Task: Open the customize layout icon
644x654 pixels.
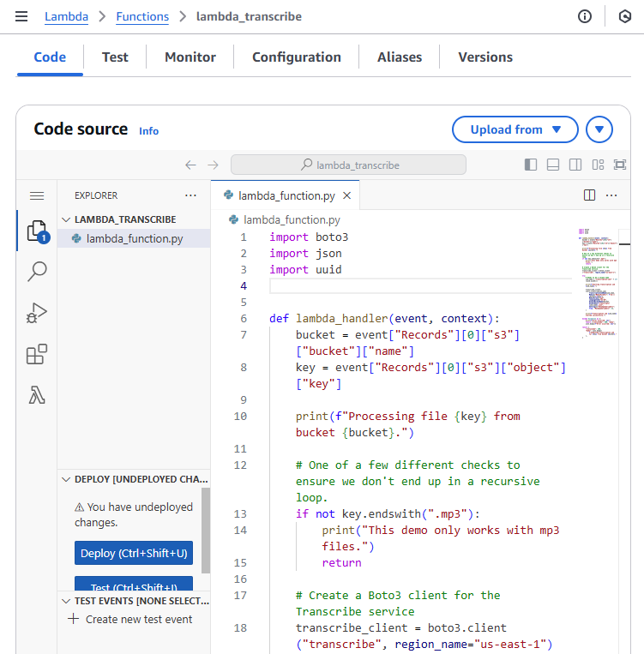Action: pos(598,165)
